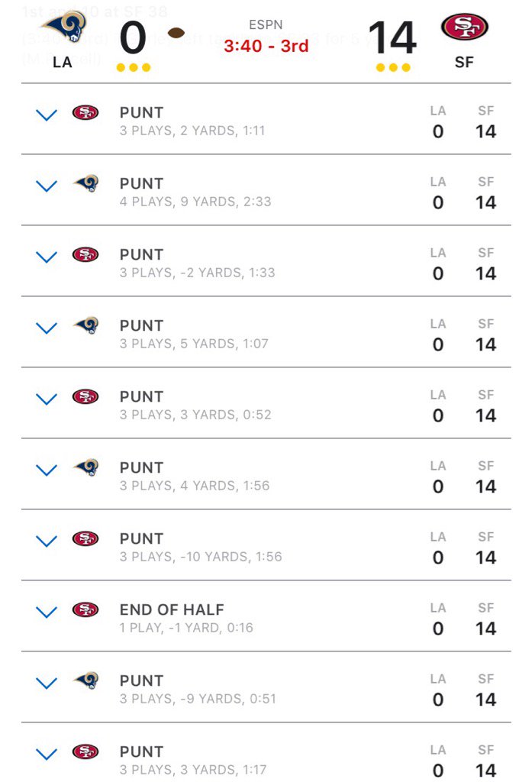532x782 pixels.
Task: Select the END OF HALF drive title
Action: pyautogui.click(x=172, y=610)
